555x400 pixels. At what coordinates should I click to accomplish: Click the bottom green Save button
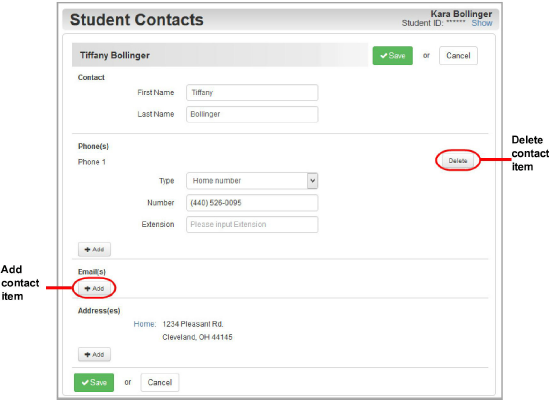click(x=94, y=382)
